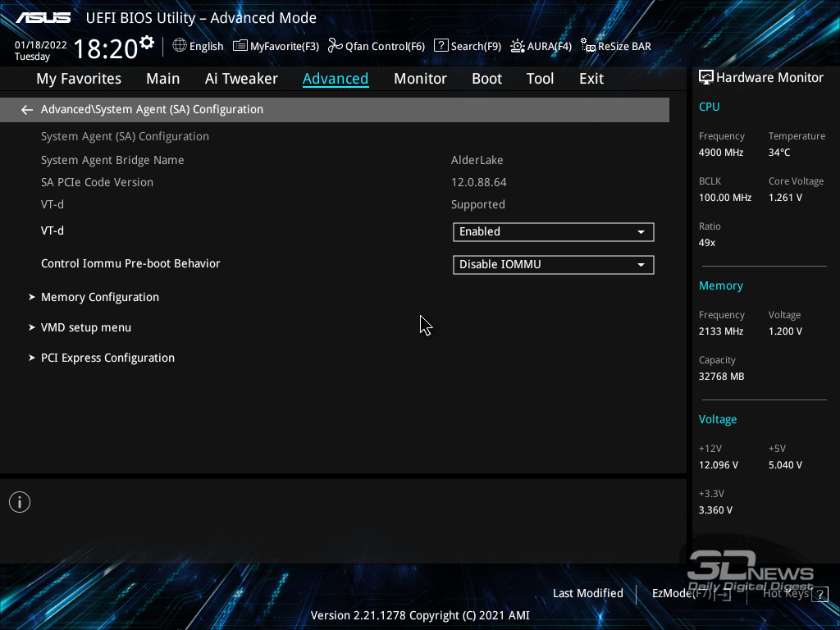The height and width of the screenshot is (630, 840).
Task: Click the English language label
Action: [x=206, y=46]
